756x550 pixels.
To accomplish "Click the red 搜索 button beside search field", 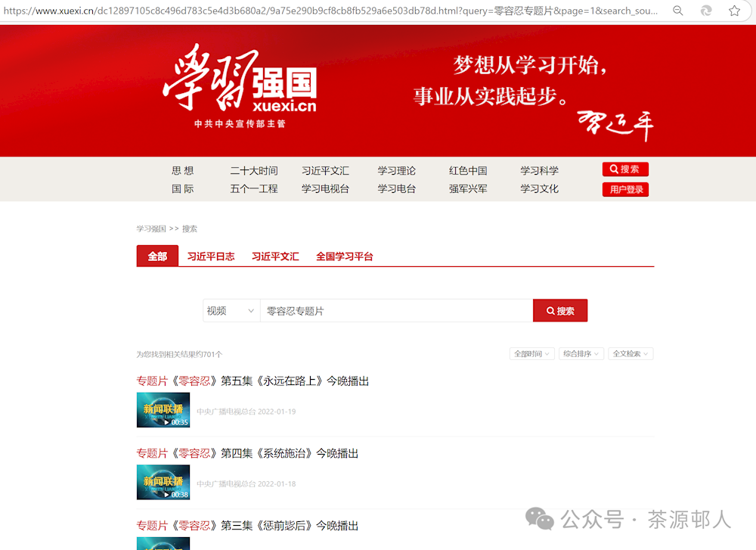I will (x=560, y=311).
